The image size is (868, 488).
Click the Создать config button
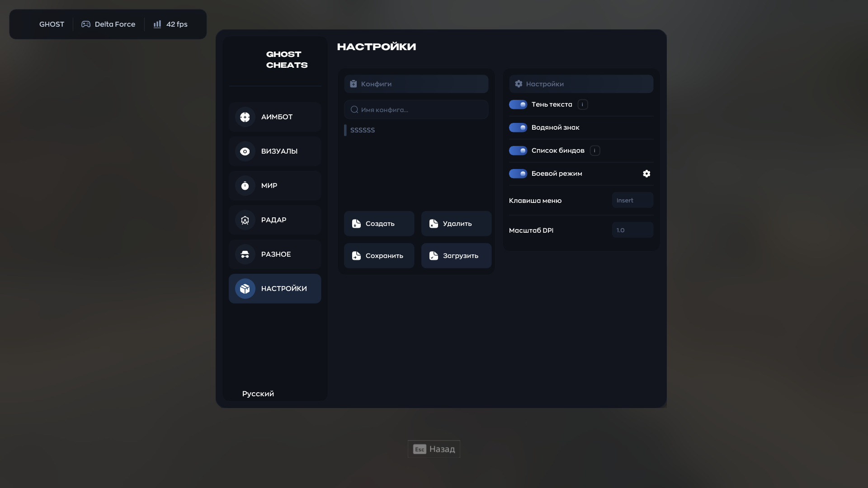click(379, 224)
